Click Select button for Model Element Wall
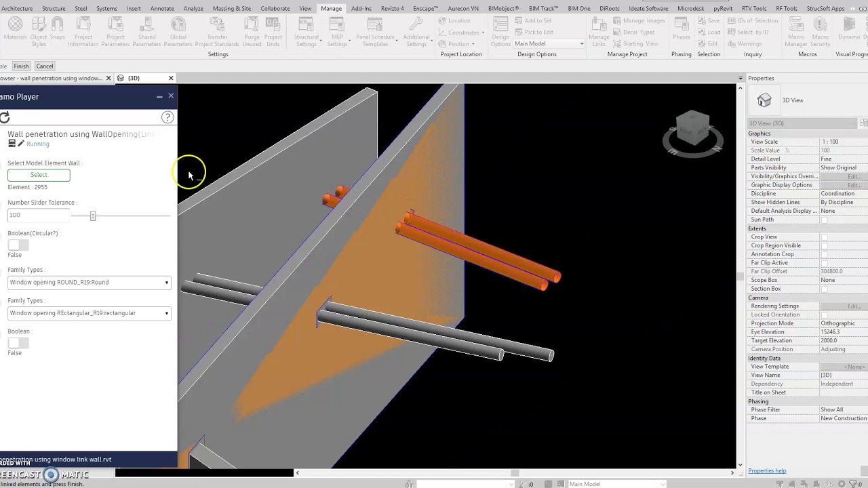Viewport: 868px width, 488px height. click(x=39, y=175)
